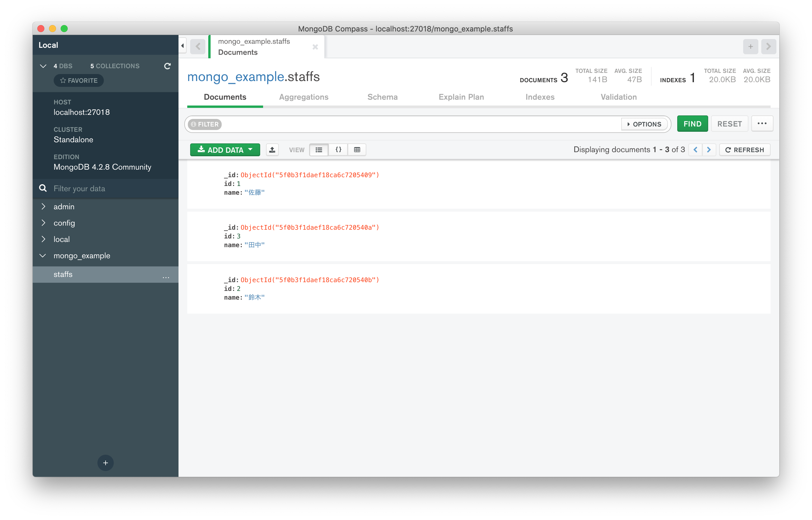Click the MongoDB 4.2.8 Community edition text

[x=102, y=167]
